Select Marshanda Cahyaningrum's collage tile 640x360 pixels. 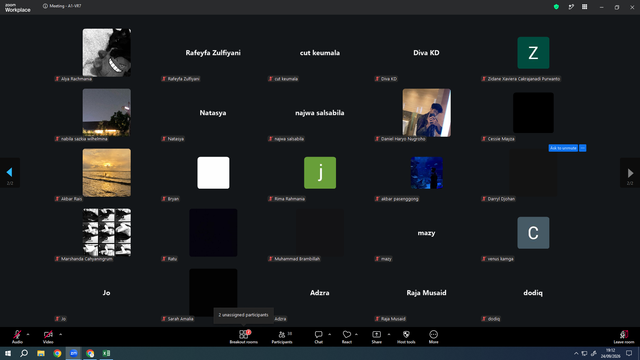coord(107,232)
